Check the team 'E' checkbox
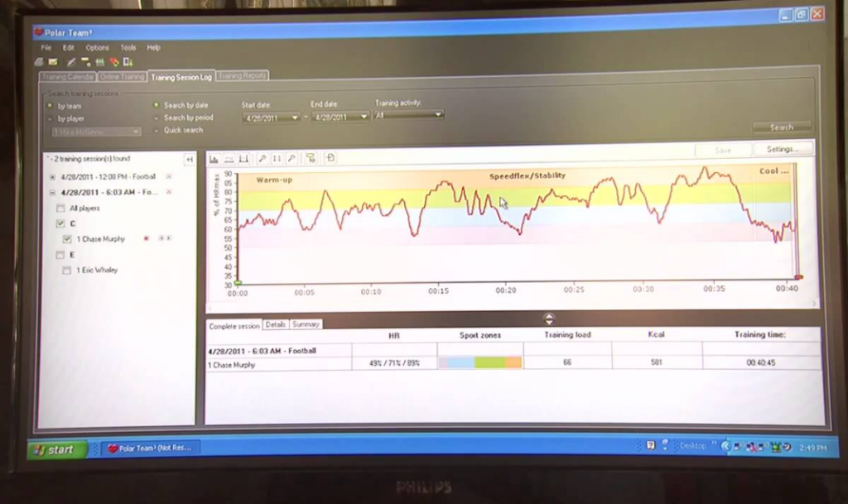 click(x=60, y=255)
